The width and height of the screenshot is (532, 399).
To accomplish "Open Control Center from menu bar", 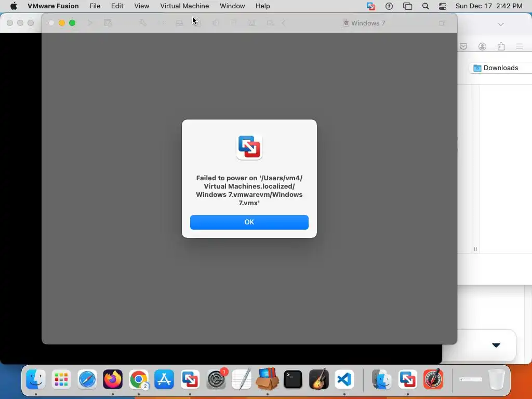I will (443, 6).
